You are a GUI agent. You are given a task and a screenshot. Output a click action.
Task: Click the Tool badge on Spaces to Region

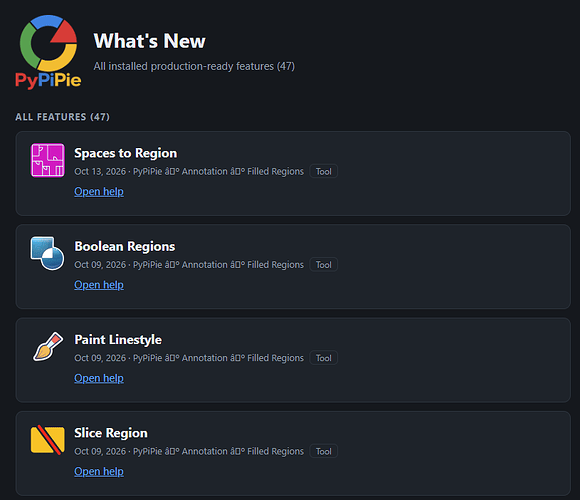pos(324,171)
